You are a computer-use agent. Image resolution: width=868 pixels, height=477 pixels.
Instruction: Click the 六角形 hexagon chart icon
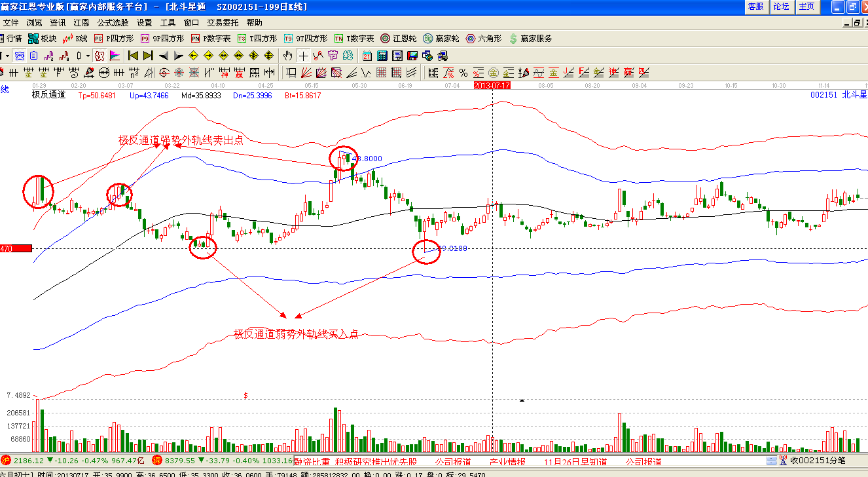[483, 39]
